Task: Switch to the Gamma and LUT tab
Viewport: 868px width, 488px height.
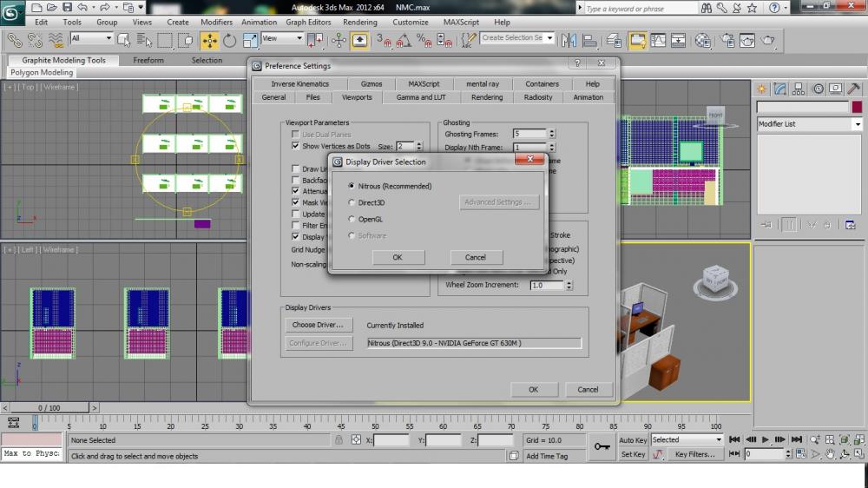Action: (x=421, y=97)
